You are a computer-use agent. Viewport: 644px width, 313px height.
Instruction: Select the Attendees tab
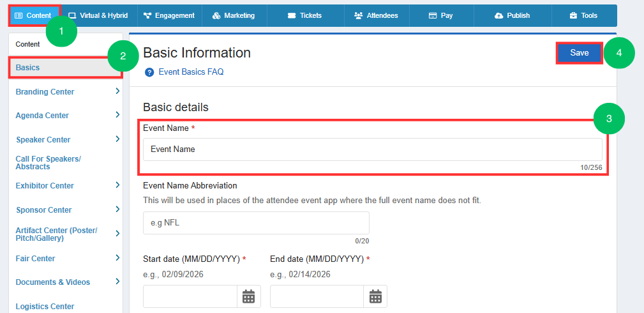(377, 15)
